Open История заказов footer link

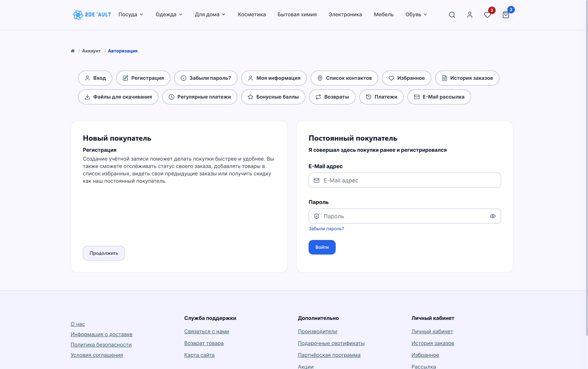[433, 343]
